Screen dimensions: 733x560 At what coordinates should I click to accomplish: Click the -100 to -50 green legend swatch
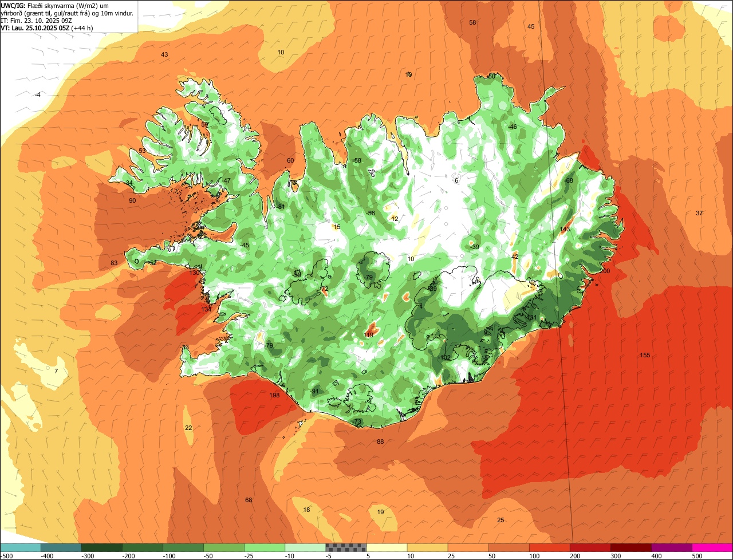(183, 547)
